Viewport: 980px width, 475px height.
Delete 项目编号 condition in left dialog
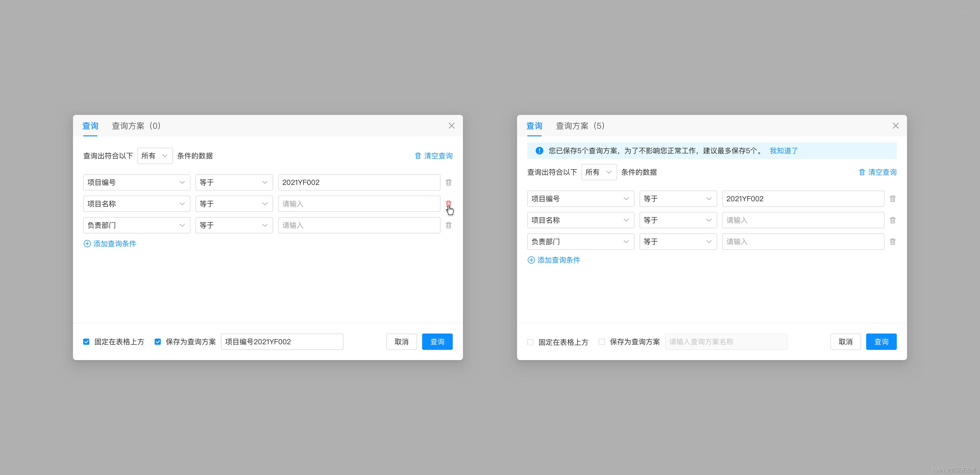pyautogui.click(x=449, y=182)
